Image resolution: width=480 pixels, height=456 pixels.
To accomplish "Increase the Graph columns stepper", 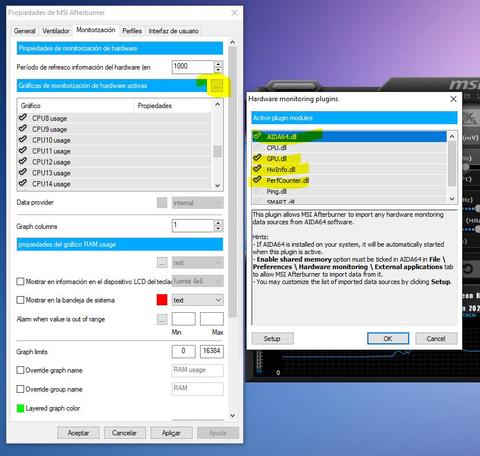I will (218, 223).
